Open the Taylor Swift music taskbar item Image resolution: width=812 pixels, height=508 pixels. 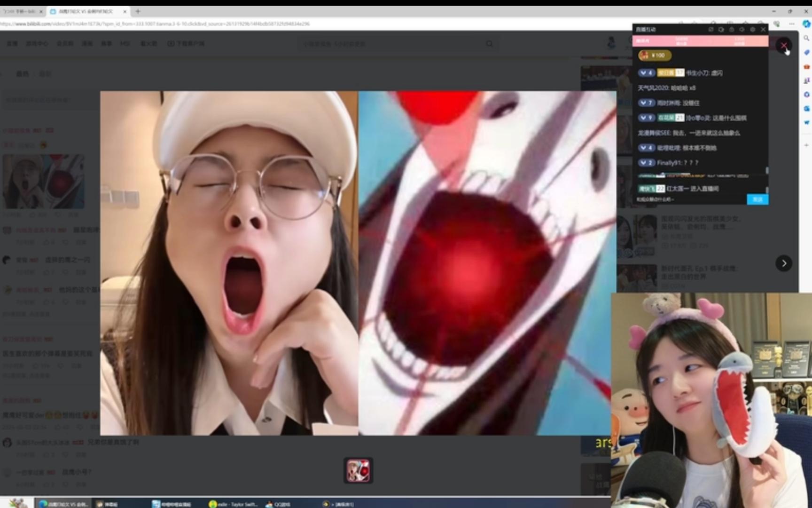[234, 504]
